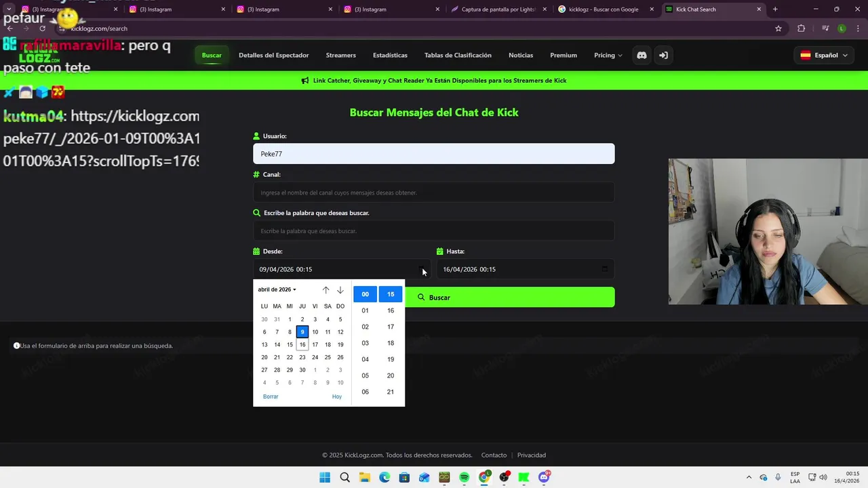Open the Kick app icon in taskbar
Screen dimensions: 868x488
pos(524,477)
